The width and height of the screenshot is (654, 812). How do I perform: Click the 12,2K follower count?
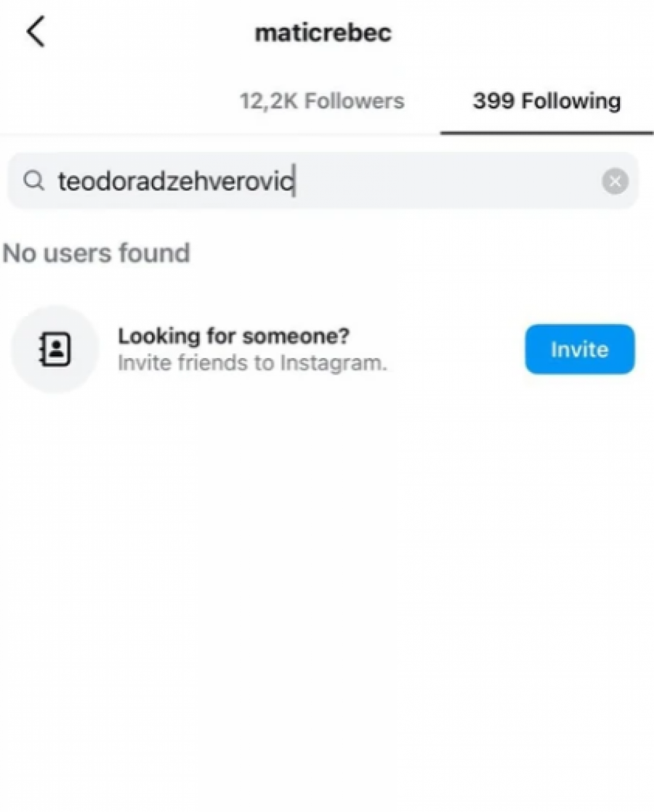[268, 101]
